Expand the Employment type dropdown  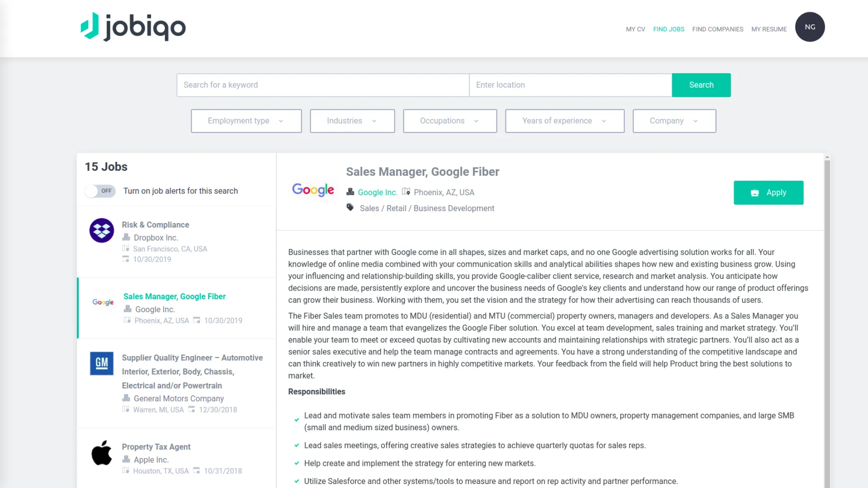pyautogui.click(x=246, y=121)
